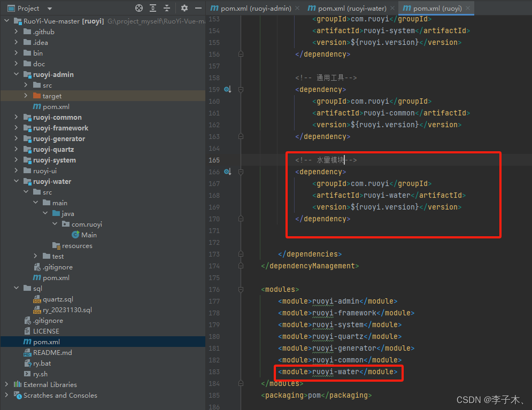The image size is (532, 410).
Task: Open quartz.sql file
Action: point(58,299)
